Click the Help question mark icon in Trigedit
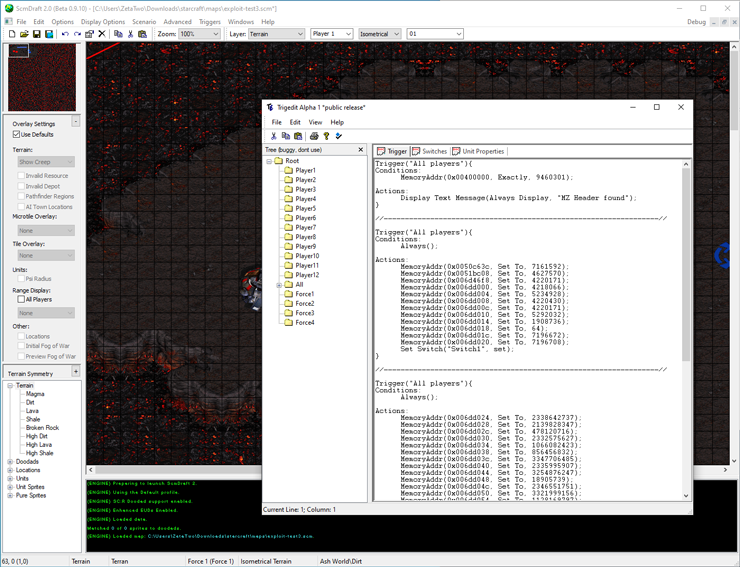740x567 pixels. 326,136
